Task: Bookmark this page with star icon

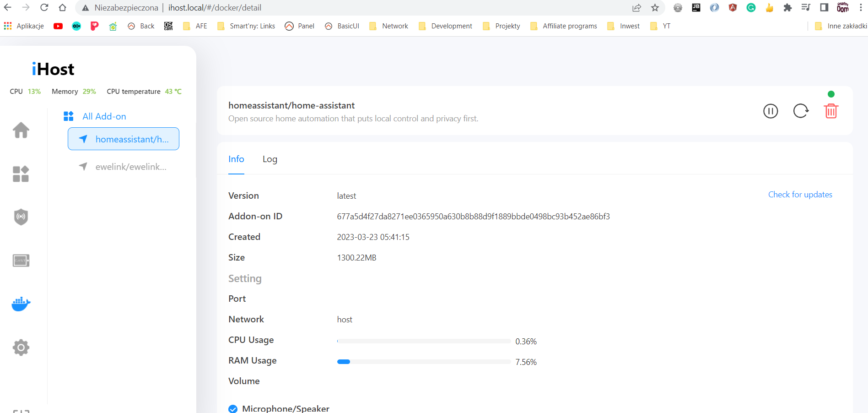Action: point(655,8)
